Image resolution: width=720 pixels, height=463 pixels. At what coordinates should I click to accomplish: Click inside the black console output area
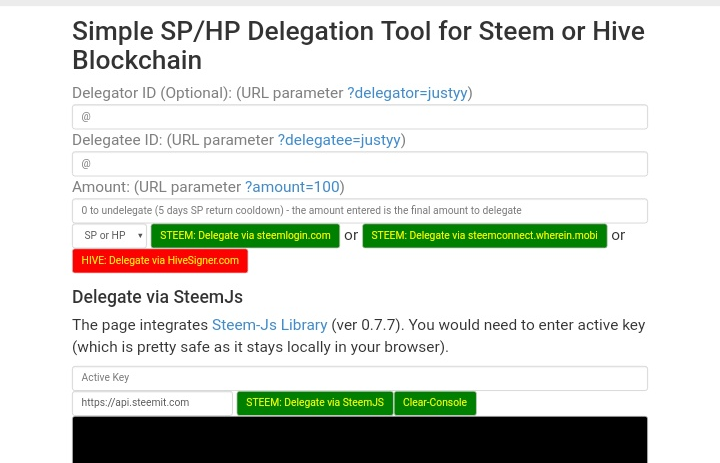click(x=359, y=440)
